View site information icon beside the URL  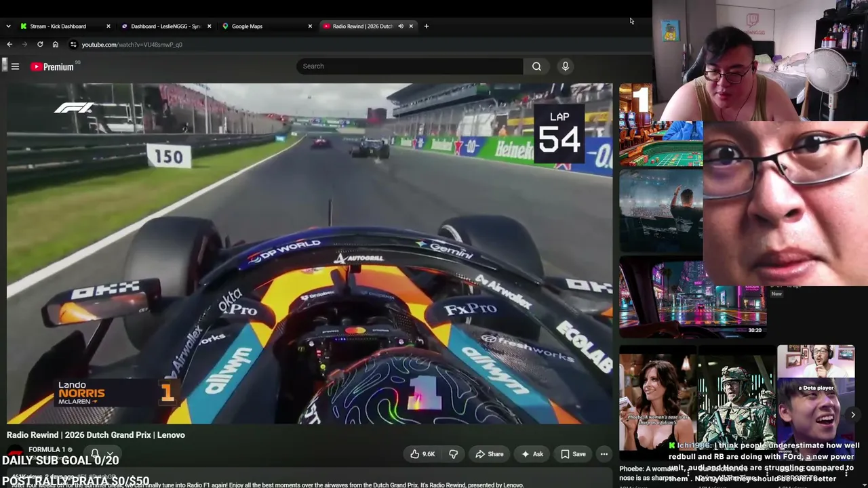[x=73, y=44]
